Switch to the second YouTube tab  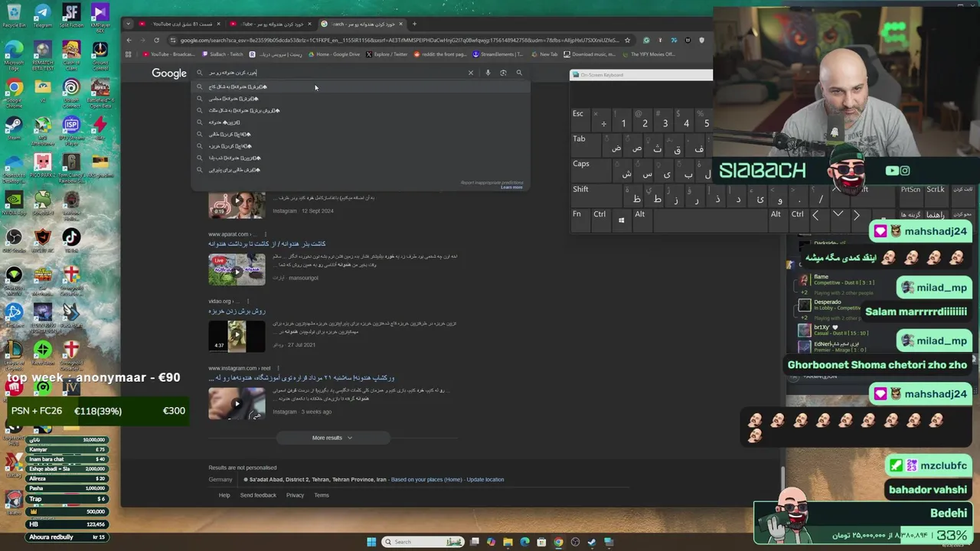[272, 24]
